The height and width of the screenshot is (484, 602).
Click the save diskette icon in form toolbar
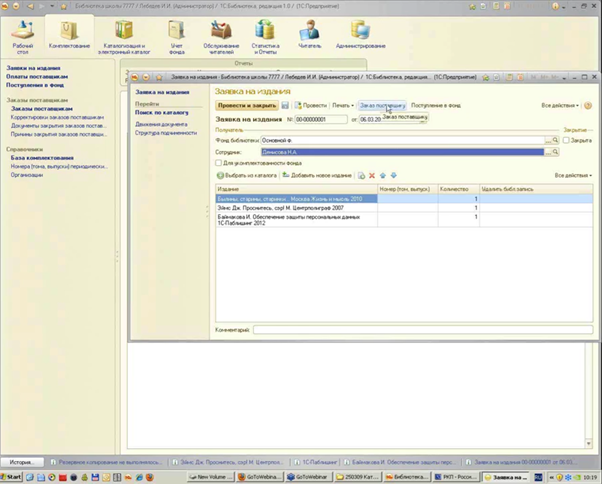pos(285,105)
